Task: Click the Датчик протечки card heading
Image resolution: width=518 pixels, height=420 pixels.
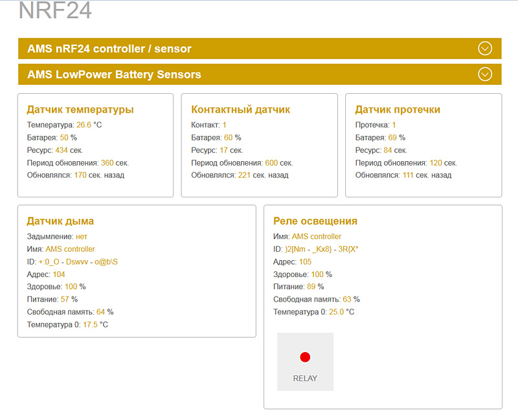Action: 398,109
